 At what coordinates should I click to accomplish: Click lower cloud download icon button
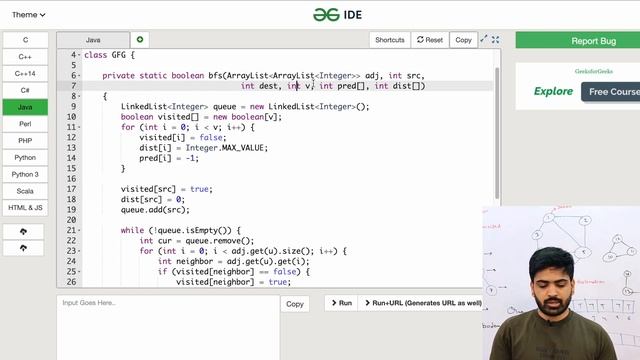23,248
